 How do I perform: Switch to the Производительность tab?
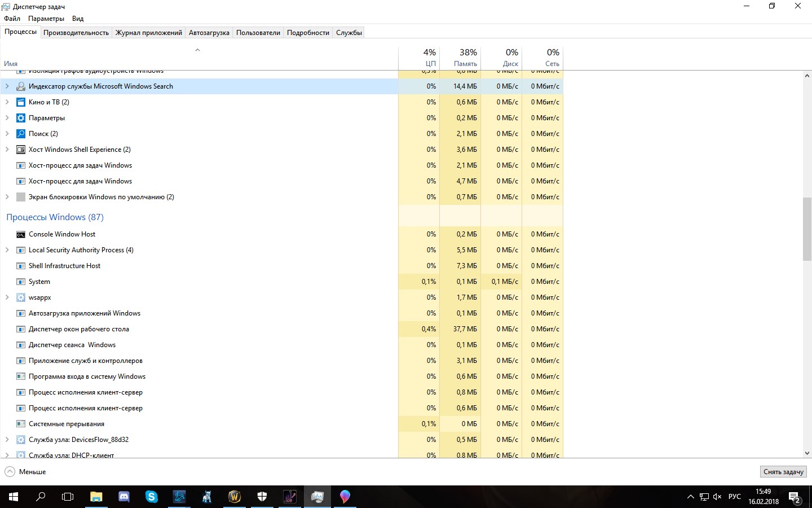76,33
